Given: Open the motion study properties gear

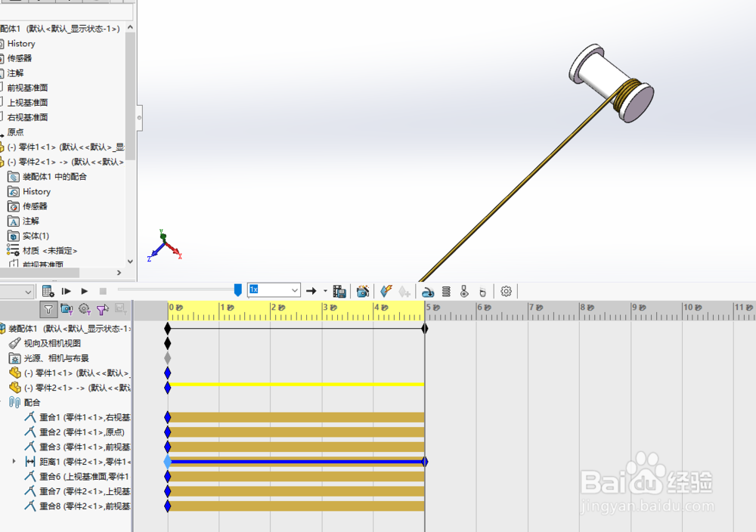Looking at the screenshot, I should (x=505, y=291).
